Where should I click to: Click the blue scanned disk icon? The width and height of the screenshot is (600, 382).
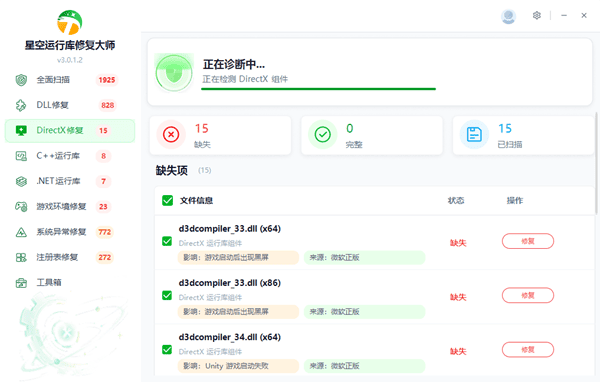pos(474,134)
